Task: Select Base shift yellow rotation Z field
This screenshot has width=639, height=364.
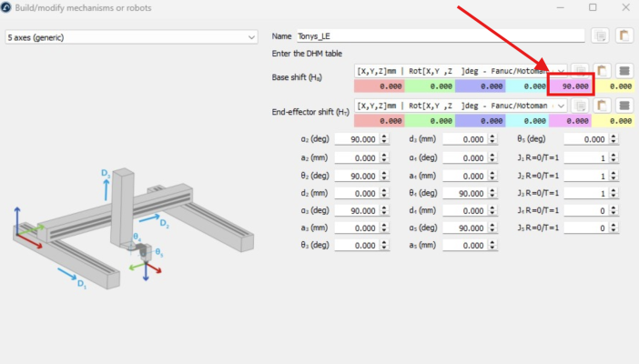Action: [x=614, y=86]
